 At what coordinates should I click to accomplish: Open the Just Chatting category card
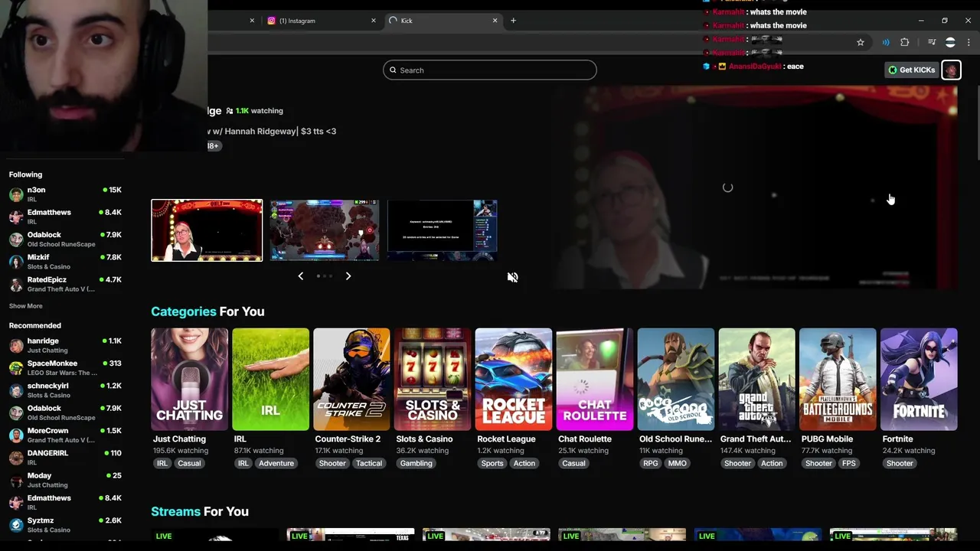coord(189,379)
